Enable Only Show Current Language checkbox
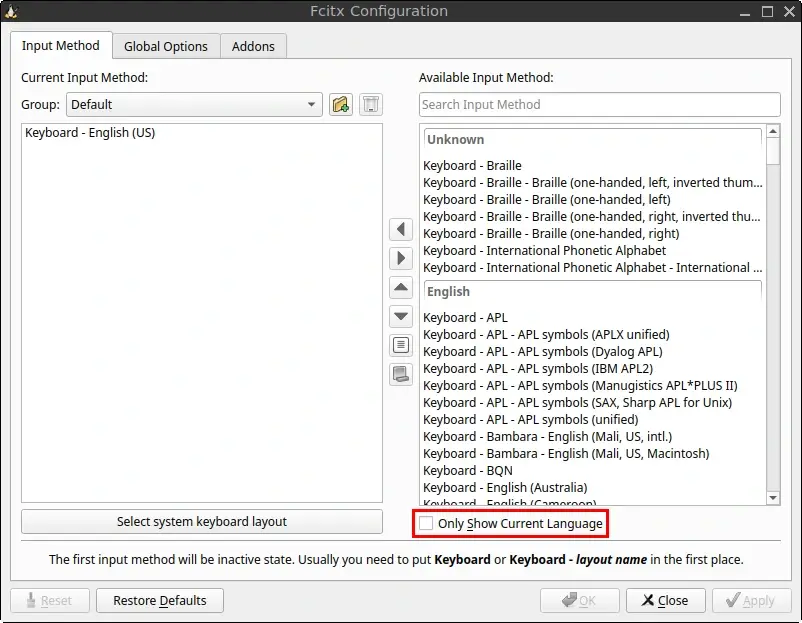 pos(426,523)
